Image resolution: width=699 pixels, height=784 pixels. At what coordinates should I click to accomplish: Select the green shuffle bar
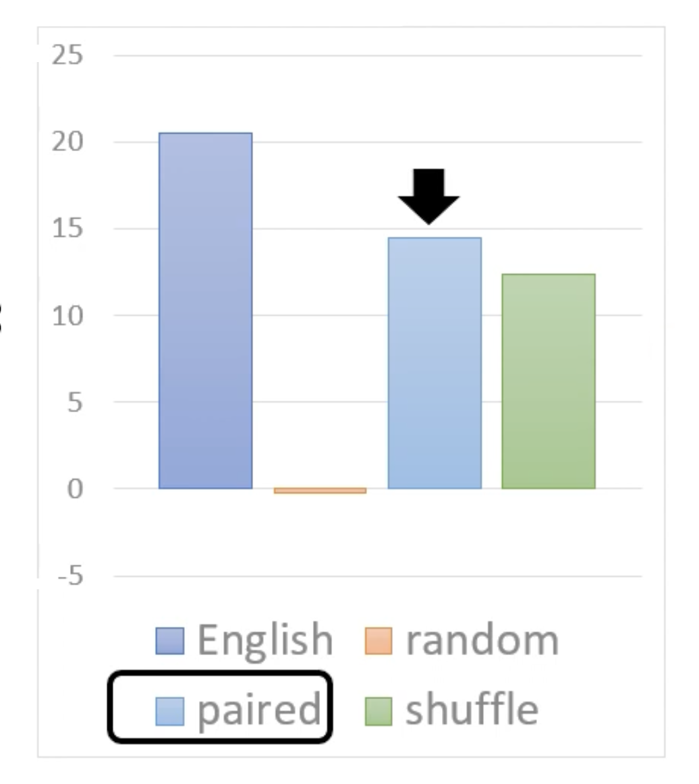pos(549,381)
